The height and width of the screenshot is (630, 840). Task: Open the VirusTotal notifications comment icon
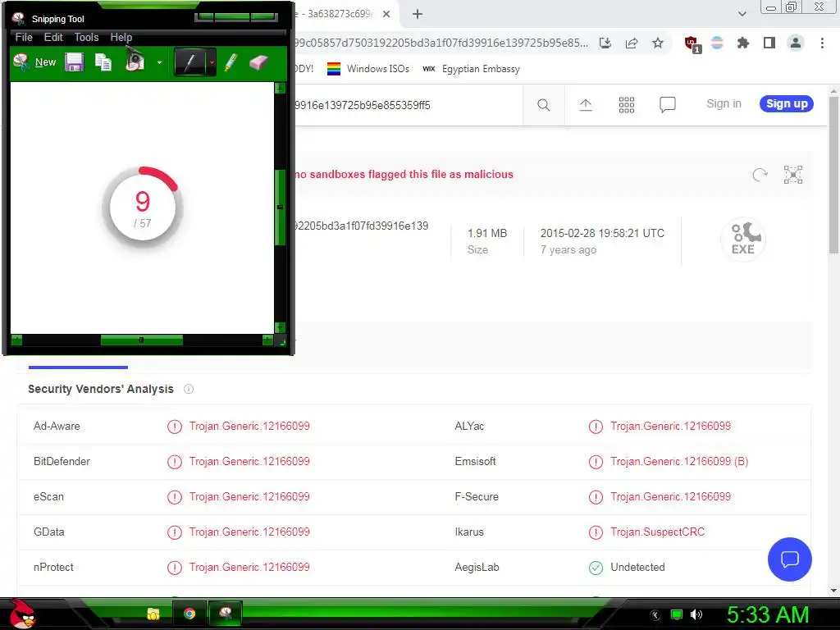[668, 105]
